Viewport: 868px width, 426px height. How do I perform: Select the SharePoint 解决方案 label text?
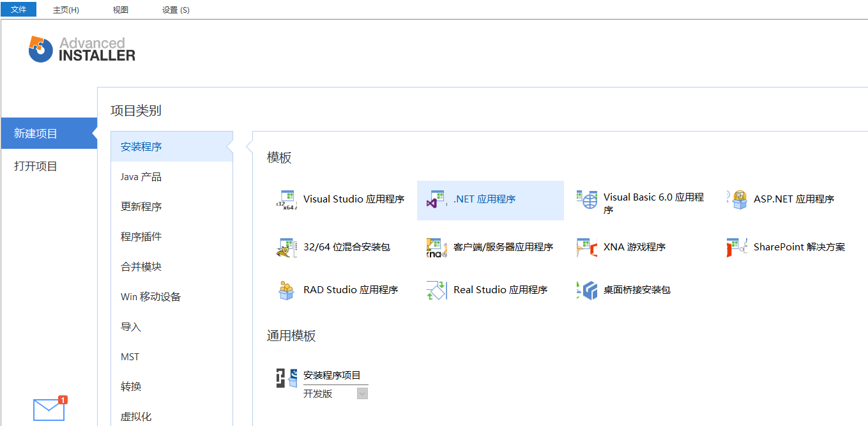799,247
